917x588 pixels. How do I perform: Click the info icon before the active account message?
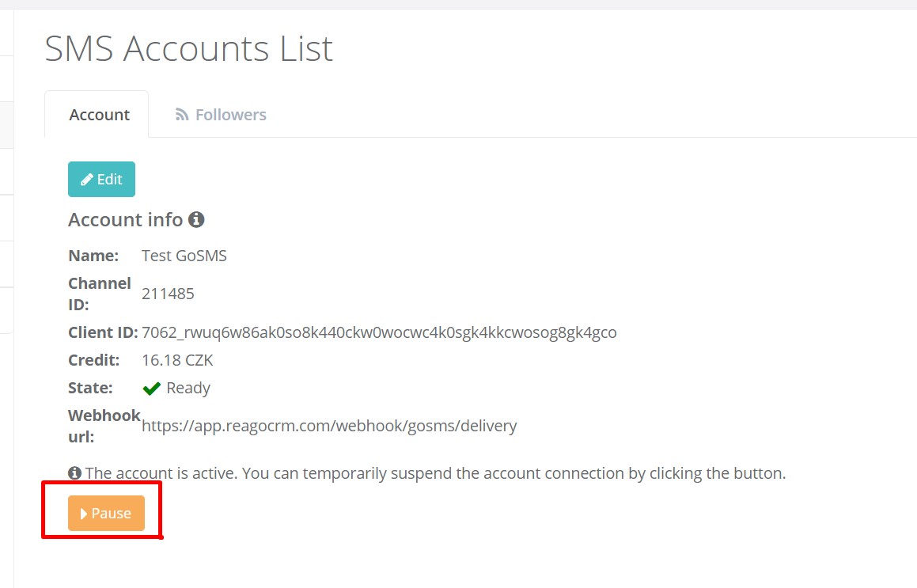75,472
